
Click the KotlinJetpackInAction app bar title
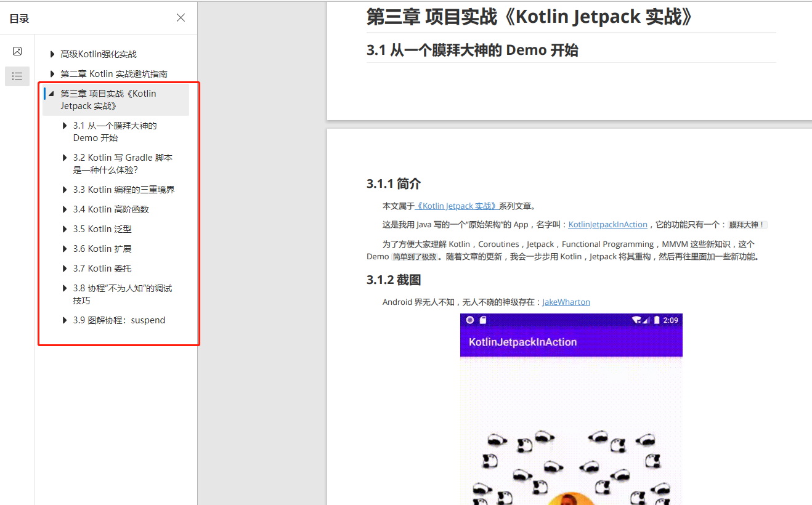(523, 342)
